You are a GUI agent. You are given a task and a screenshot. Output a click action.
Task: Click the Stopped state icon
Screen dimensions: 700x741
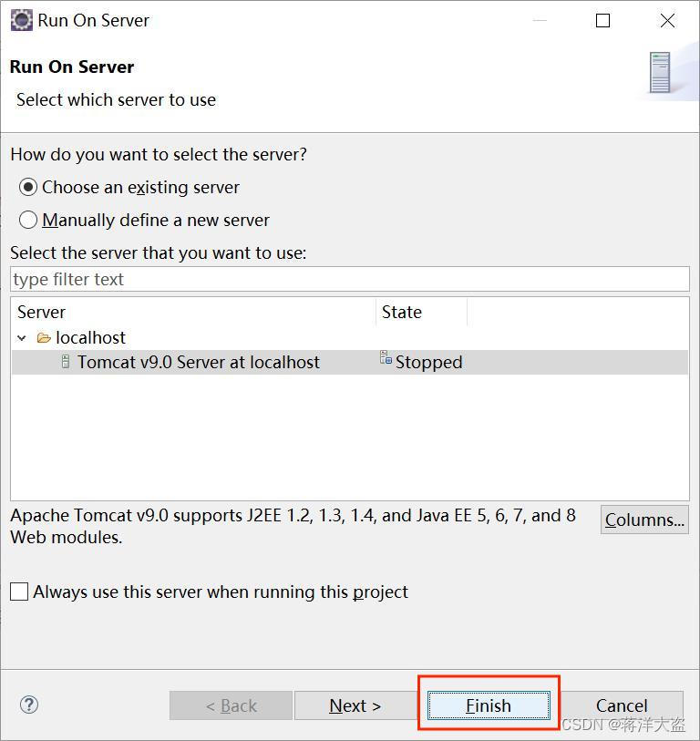(386, 359)
